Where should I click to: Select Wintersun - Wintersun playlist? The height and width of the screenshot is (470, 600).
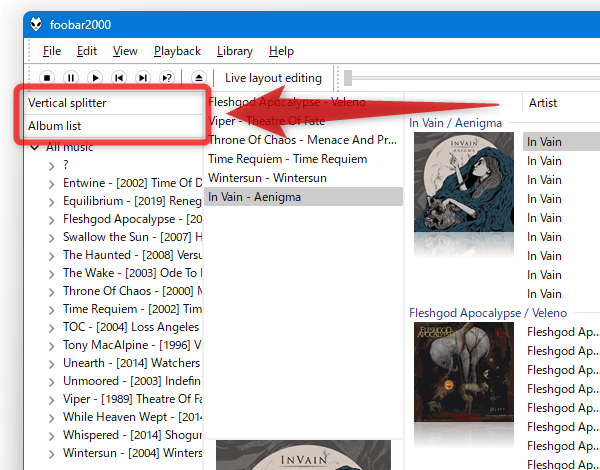click(303, 178)
